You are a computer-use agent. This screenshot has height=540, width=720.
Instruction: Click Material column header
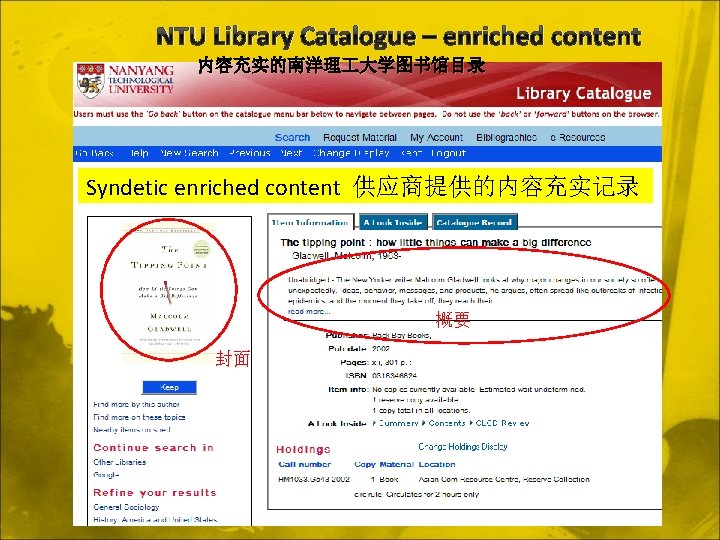coord(397,464)
